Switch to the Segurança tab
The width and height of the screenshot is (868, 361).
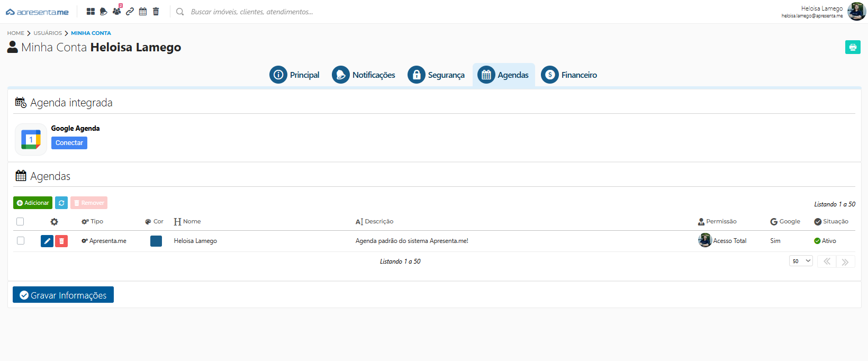[436, 75]
